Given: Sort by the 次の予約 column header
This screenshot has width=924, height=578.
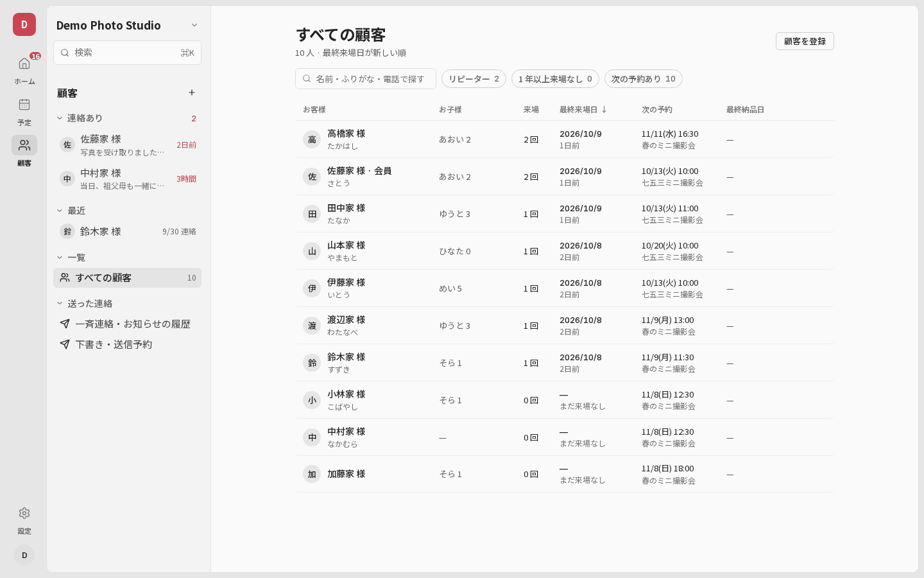Looking at the screenshot, I should click(x=657, y=110).
